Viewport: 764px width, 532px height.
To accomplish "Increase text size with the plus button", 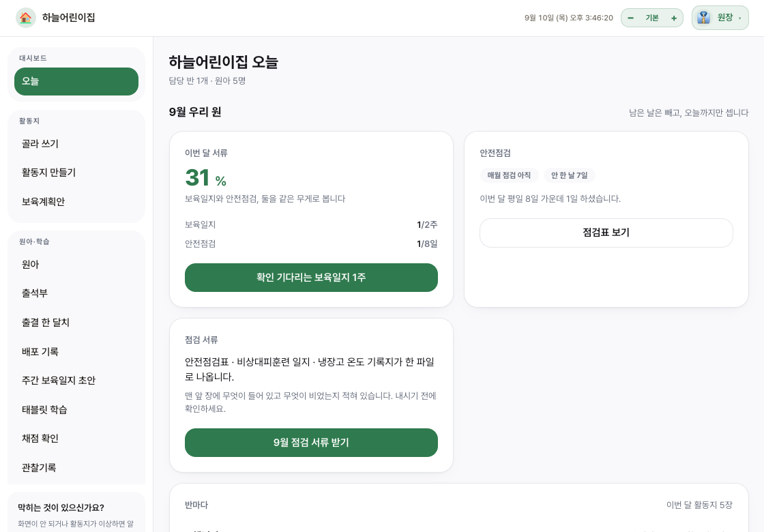I will click(674, 18).
